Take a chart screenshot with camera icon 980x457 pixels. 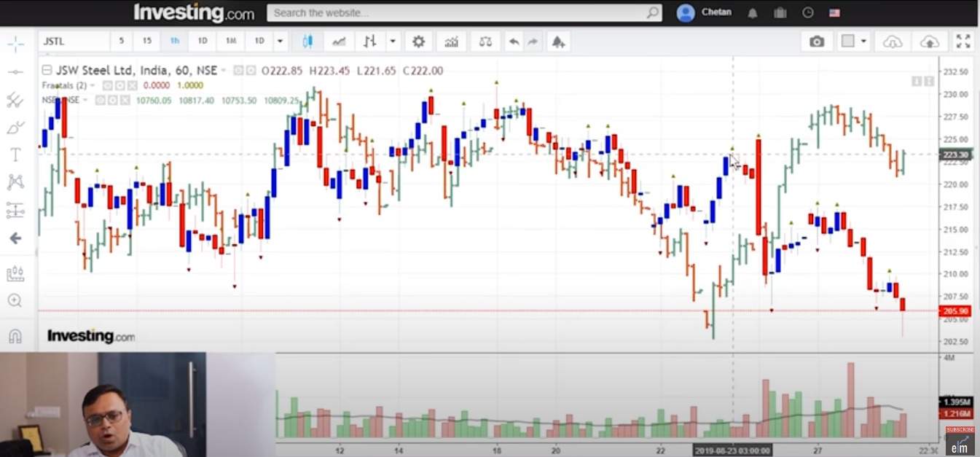click(x=816, y=42)
